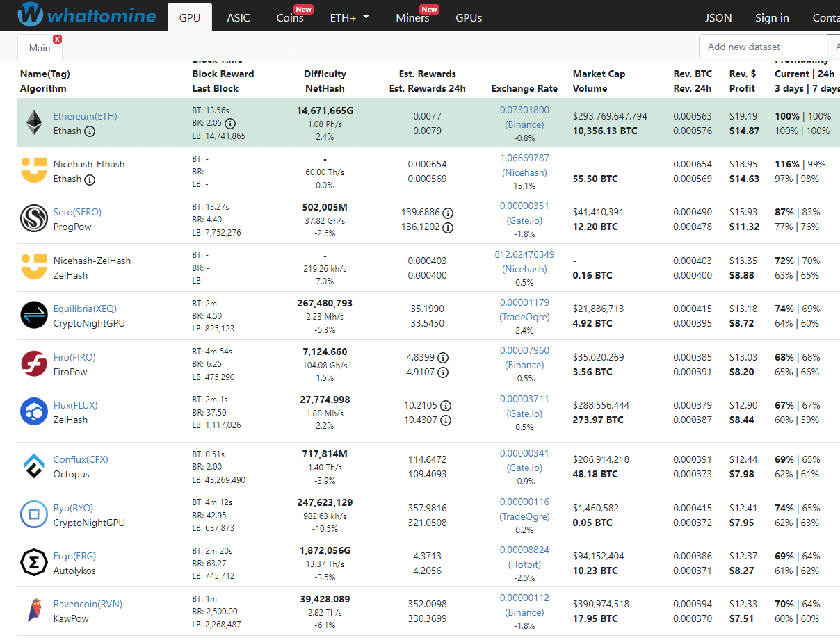Click Equilibria exchange rate 0.00001179
Image resolution: width=840 pixels, height=640 pixels.
(x=524, y=302)
